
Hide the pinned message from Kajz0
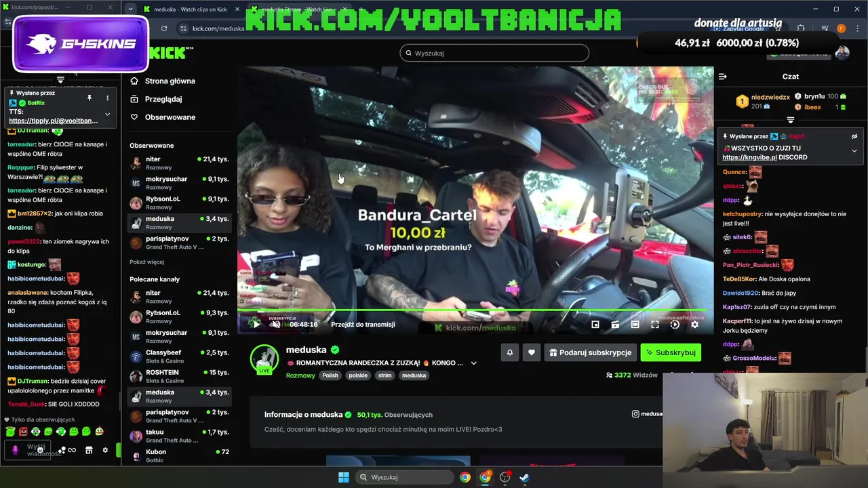(x=854, y=136)
